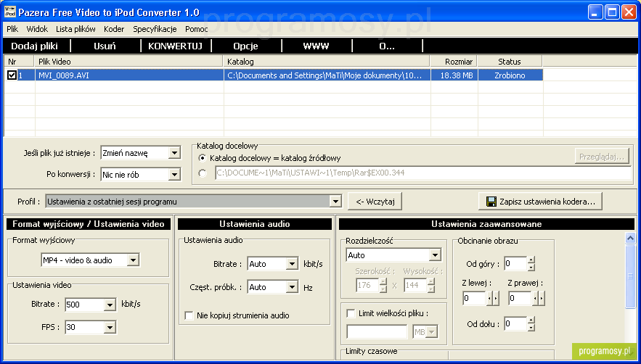Enable Limit wielkości pliku checkbox
The width and height of the screenshot is (641, 364).
[351, 313]
